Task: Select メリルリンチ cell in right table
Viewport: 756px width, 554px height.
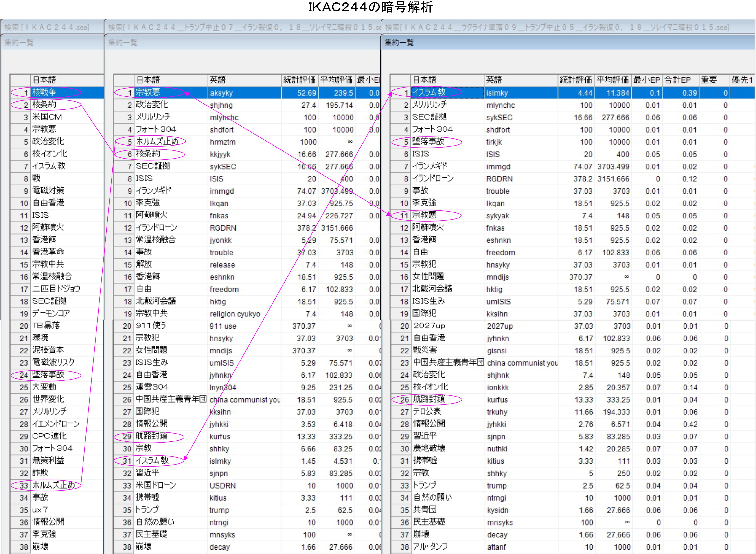Action: 429,105
